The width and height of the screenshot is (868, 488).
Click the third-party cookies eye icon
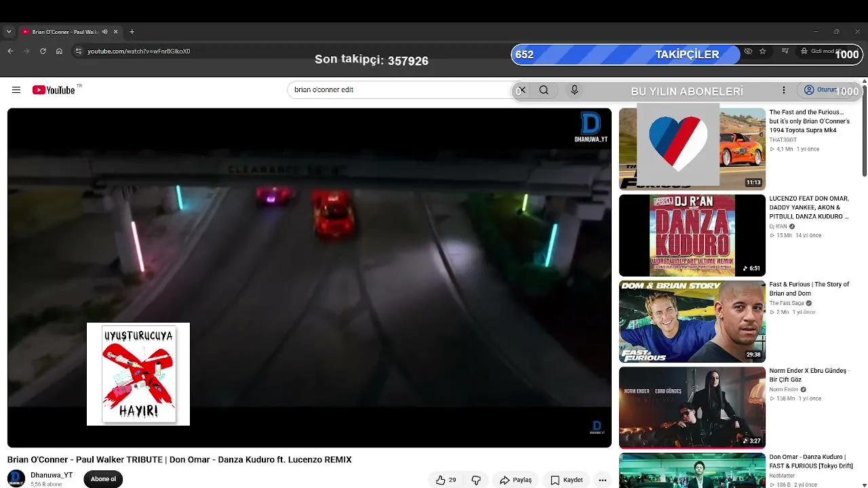click(748, 51)
